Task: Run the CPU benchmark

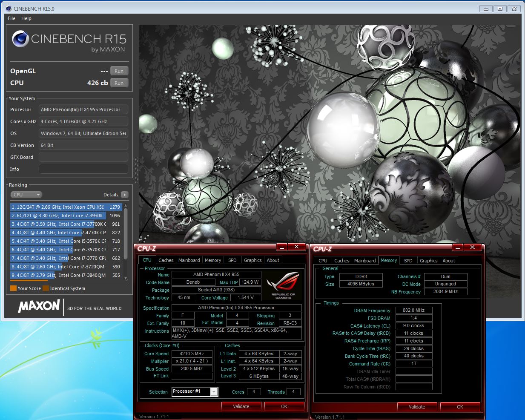Action: click(x=119, y=83)
